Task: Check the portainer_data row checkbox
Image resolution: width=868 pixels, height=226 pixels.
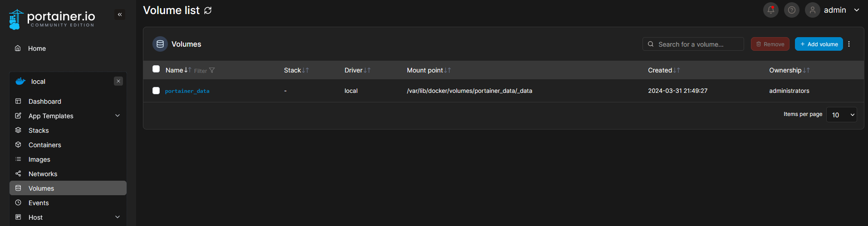Action: click(x=156, y=91)
